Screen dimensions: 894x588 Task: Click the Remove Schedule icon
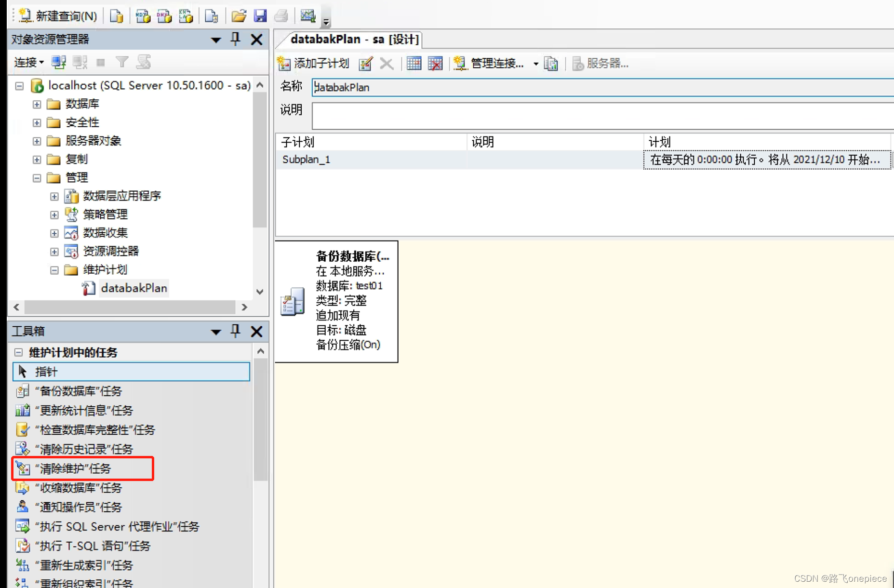tap(435, 64)
